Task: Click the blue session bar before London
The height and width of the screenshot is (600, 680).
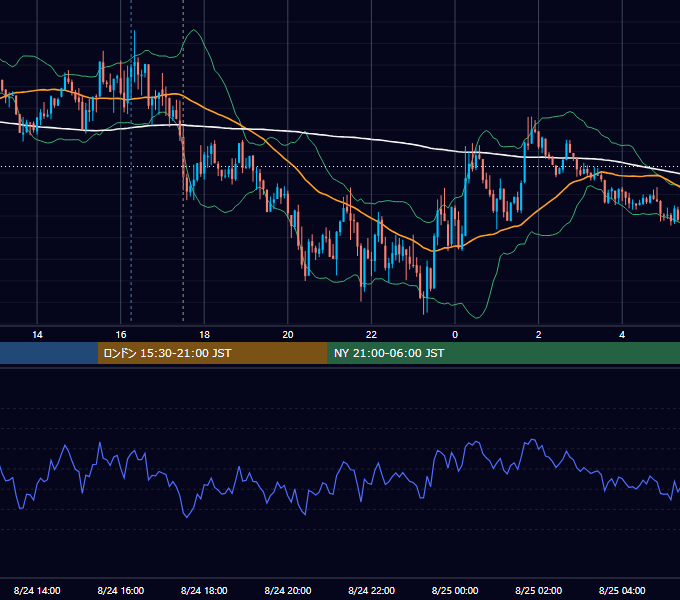Action: (x=49, y=353)
